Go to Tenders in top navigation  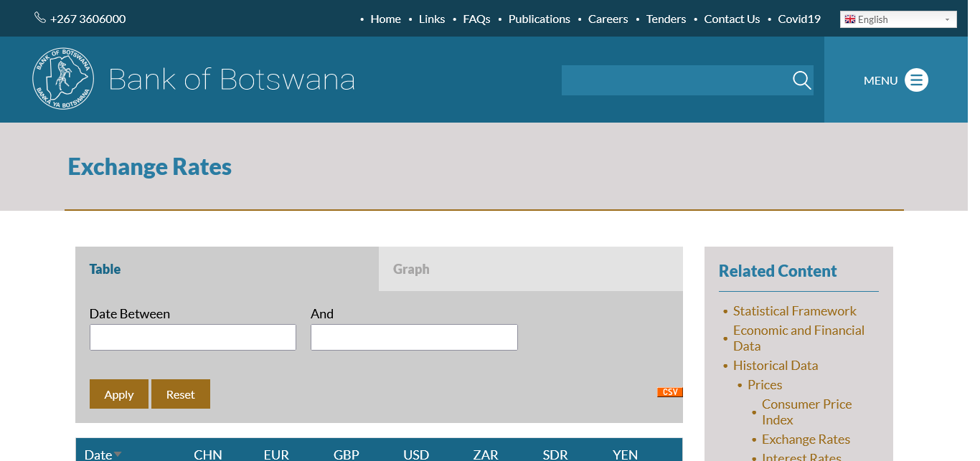666,19
